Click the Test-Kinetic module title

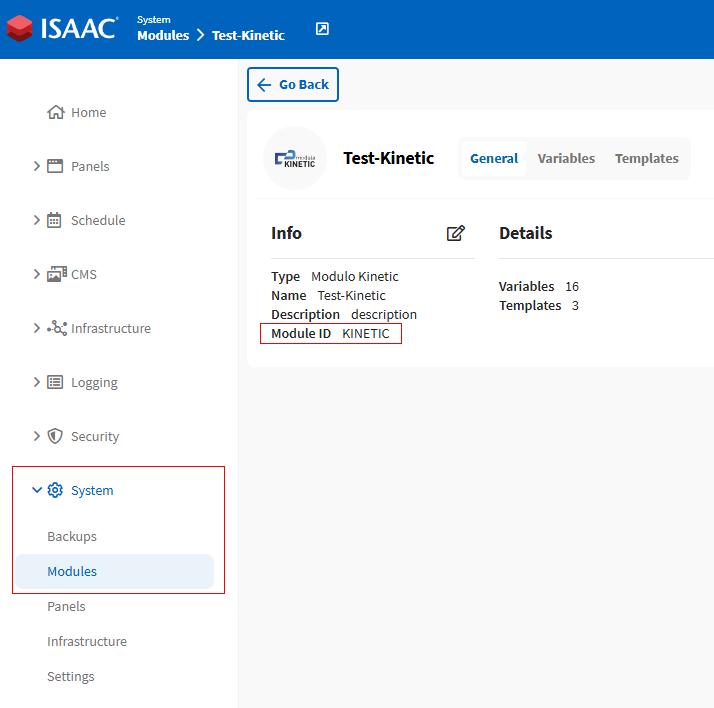tap(388, 158)
